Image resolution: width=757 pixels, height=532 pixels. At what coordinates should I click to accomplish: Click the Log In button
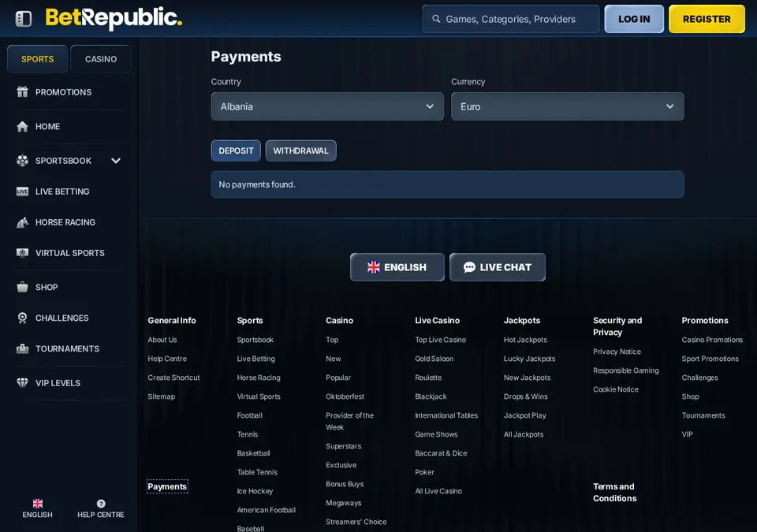click(x=634, y=19)
